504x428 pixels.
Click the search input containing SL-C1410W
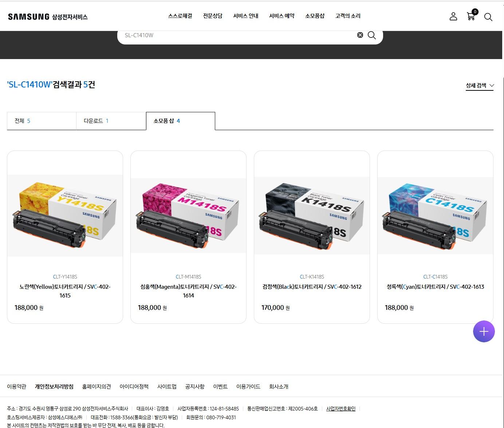pos(239,35)
